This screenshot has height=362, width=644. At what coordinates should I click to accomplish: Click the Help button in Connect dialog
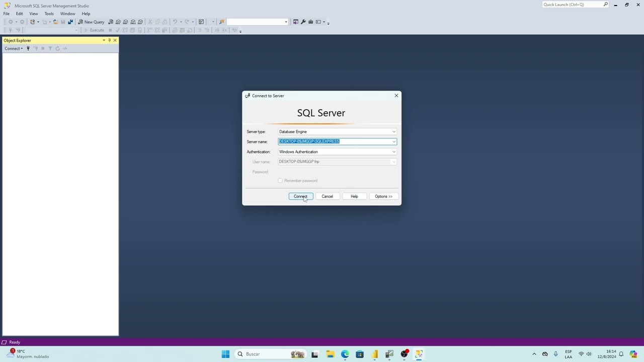click(x=354, y=197)
